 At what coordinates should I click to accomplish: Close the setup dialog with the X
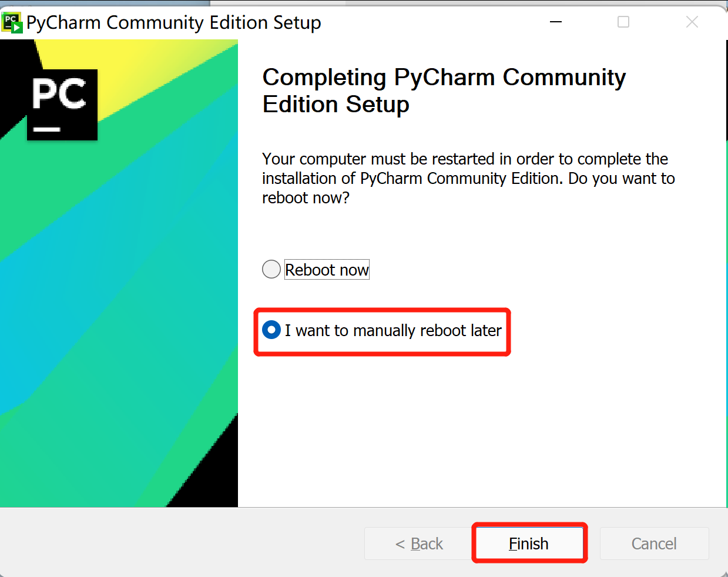692,22
